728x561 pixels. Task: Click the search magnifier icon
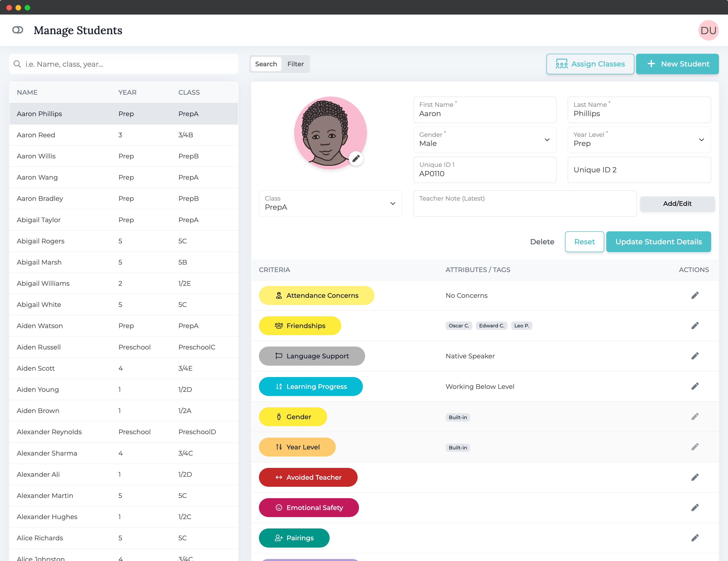(17, 64)
